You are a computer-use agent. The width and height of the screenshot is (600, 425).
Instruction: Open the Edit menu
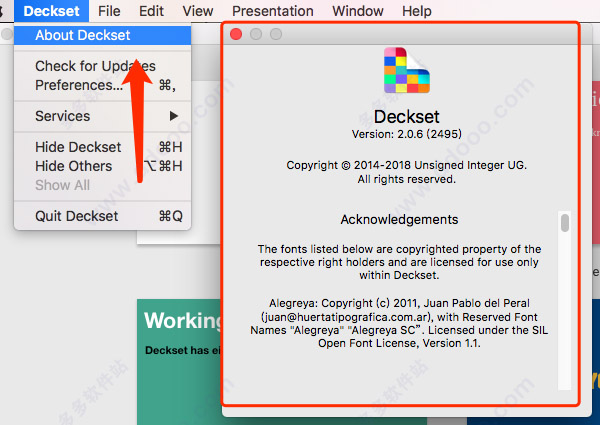(x=151, y=11)
